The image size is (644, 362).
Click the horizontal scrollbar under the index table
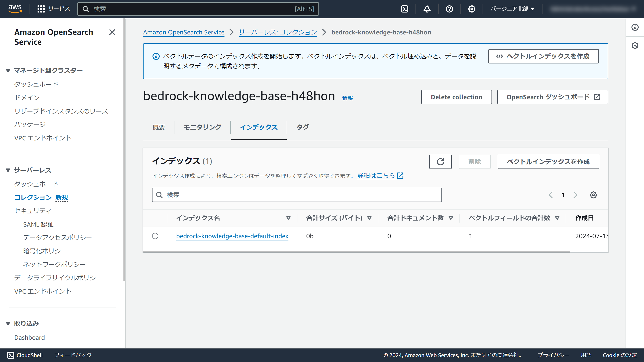[356, 252]
